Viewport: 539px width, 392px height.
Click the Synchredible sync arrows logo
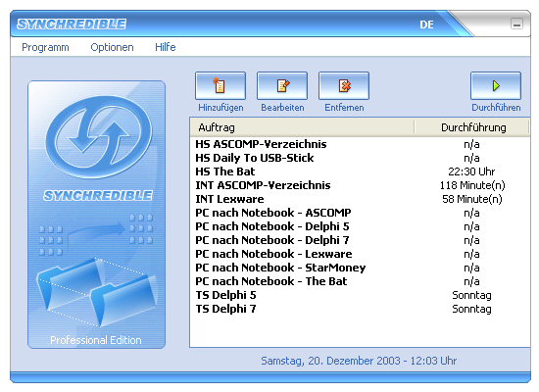point(98,137)
